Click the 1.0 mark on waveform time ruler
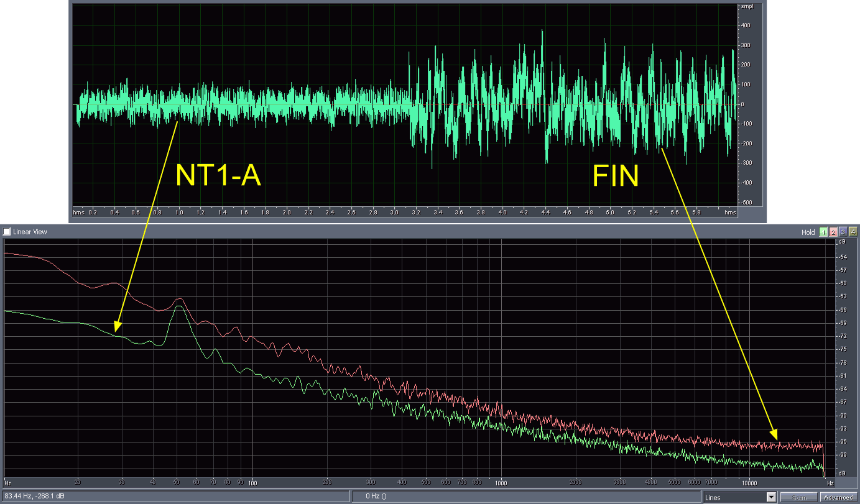Image resolution: width=860 pixels, height=504 pixels. 179,213
